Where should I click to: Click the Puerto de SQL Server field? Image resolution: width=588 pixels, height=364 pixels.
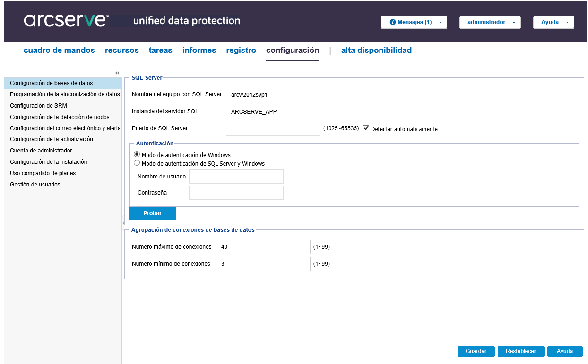click(x=273, y=129)
